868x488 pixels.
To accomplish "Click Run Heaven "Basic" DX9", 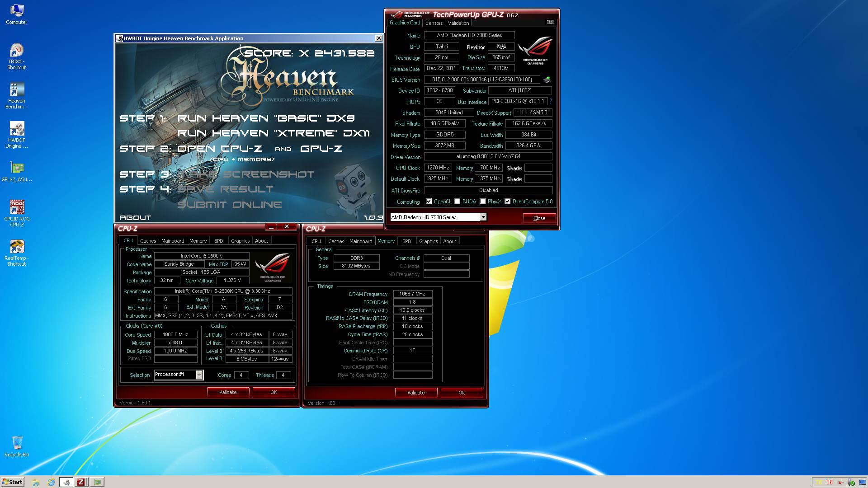I will coord(266,118).
